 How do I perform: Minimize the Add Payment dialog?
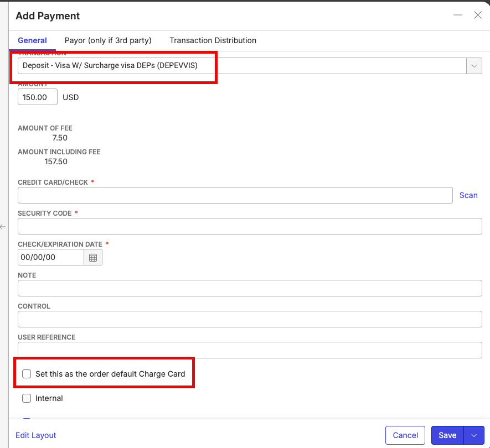457,15
